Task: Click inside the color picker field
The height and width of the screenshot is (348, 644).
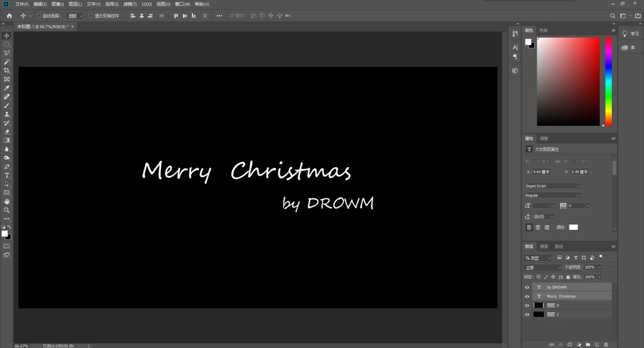Action: pos(568,81)
